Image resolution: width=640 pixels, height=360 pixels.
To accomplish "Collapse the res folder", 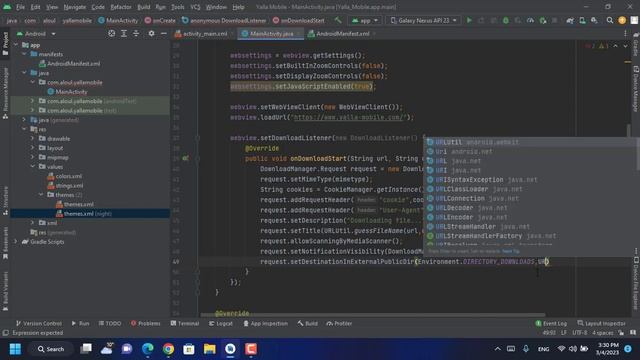I will 24,129.
